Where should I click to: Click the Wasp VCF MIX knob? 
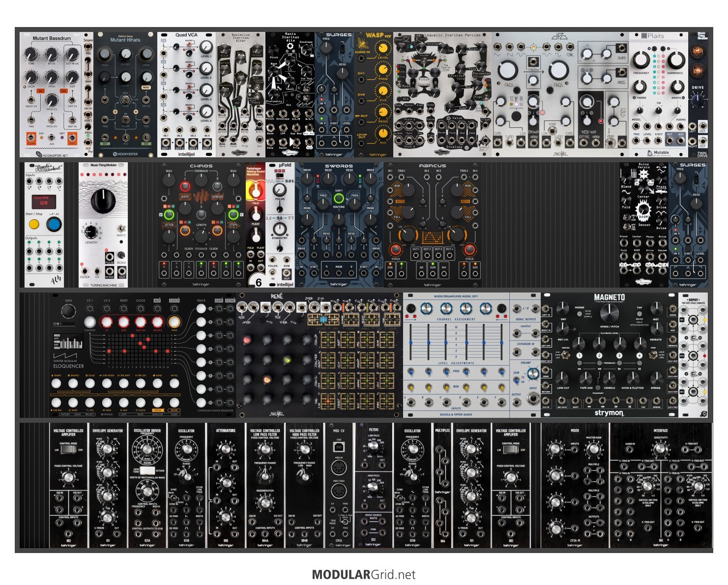(x=382, y=134)
